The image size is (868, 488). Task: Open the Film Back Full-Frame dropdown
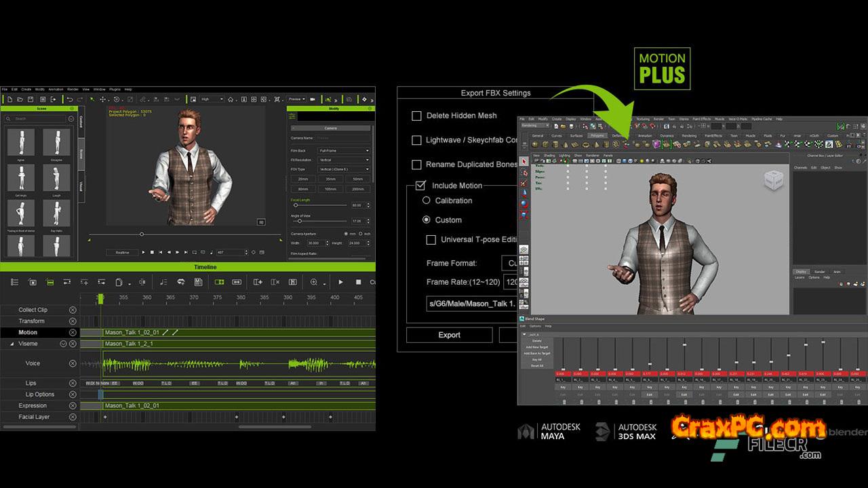click(x=344, y=150)
